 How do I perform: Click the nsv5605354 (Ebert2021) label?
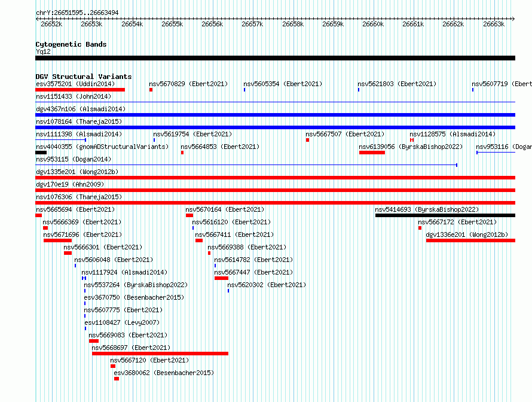pyautogui.click(x=283, y=84)
